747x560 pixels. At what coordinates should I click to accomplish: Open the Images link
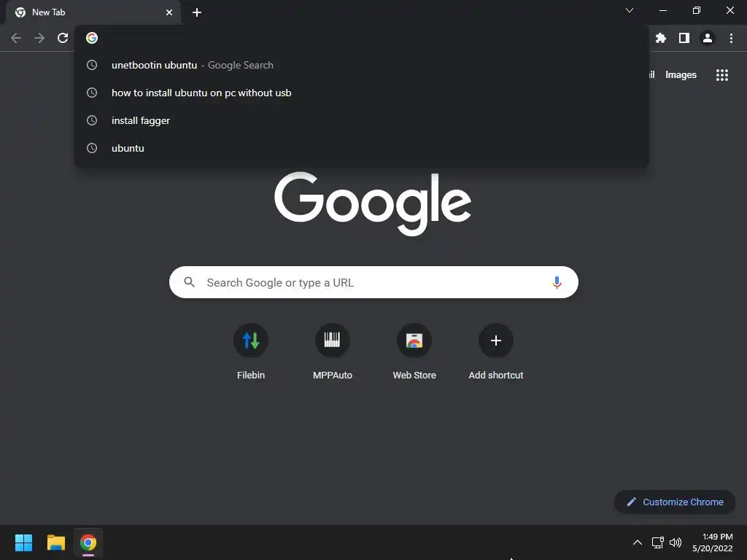pos(681,75)
